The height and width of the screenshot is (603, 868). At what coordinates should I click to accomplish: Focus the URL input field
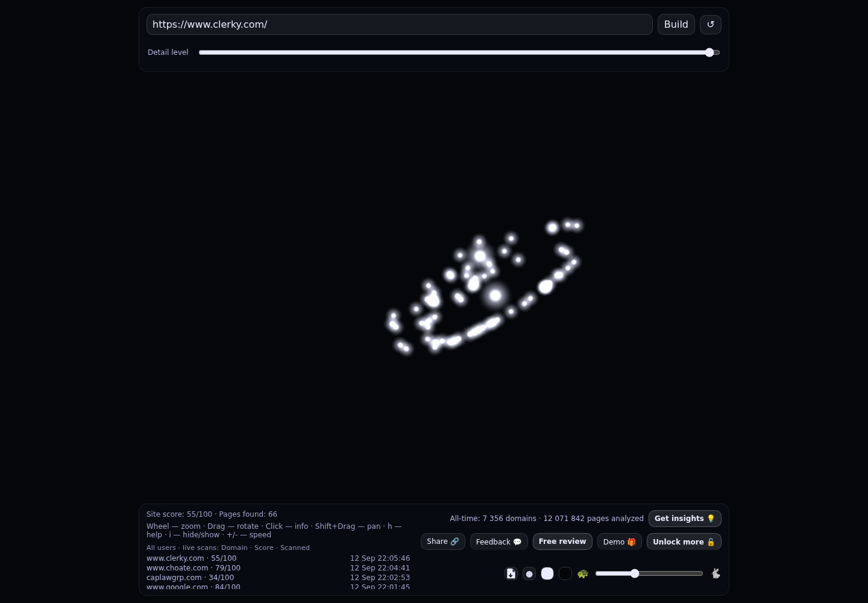(399, 25)
